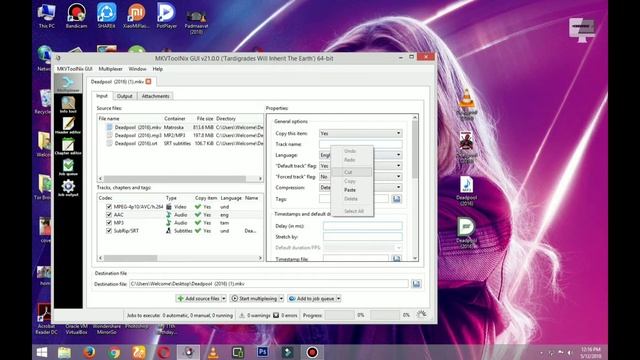The image size is (640, 360).
Task: Open the MP3 file on the desktop
Action: (x=467, y=191)
